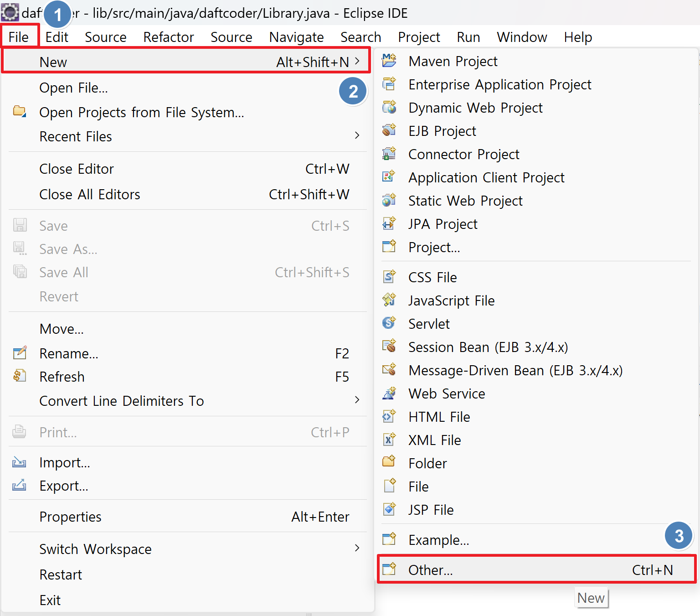700x616 pixels.
Task: Click the Export... tray icon
Action: pyautogui.click(x=19, y=485)
